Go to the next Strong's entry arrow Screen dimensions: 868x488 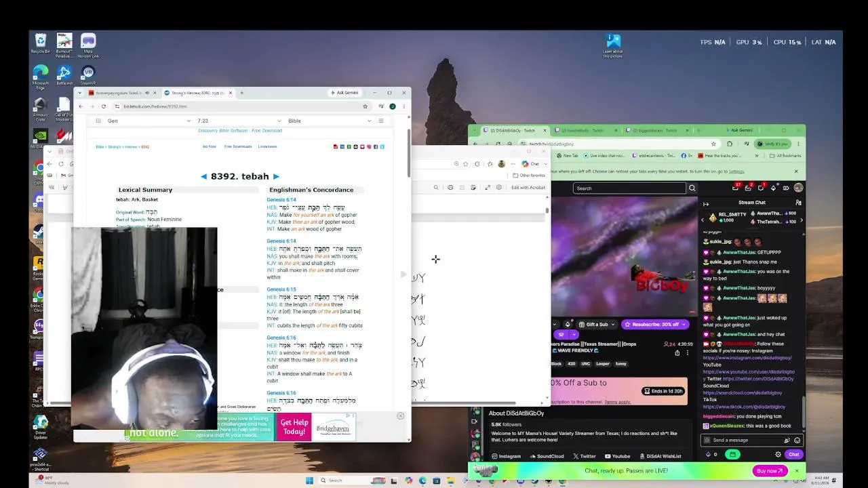[x=276, y=176]
